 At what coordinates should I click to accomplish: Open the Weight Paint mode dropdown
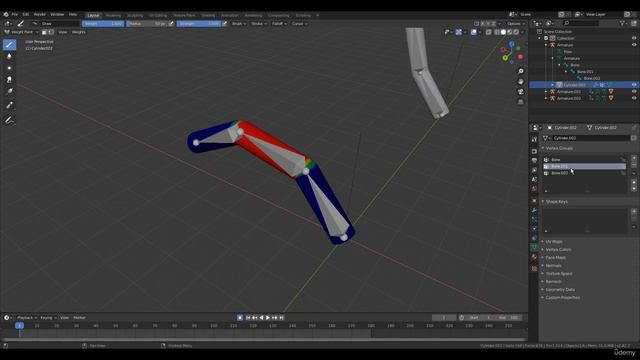click(x=21, y=32)
